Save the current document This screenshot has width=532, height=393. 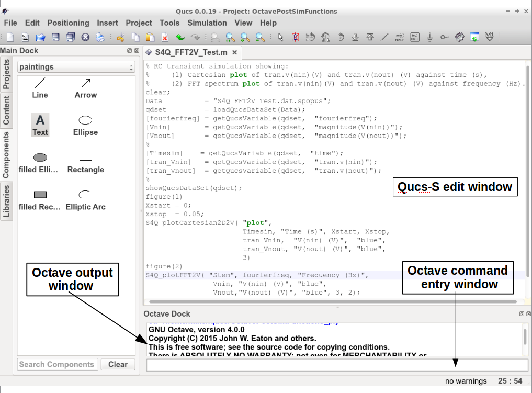(55, 37)
